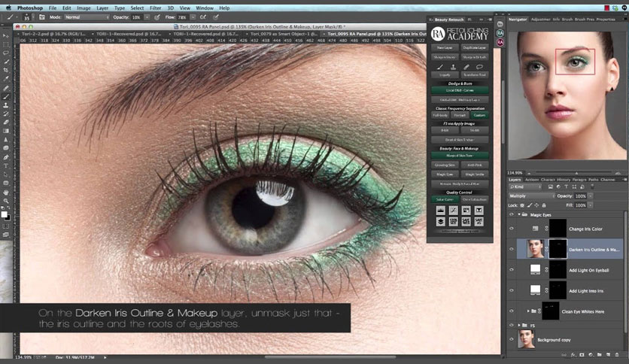The height and width of the screenshot is (364, 629).
Task: Hide the Background copy layer
Action: [x=512, y=339]
